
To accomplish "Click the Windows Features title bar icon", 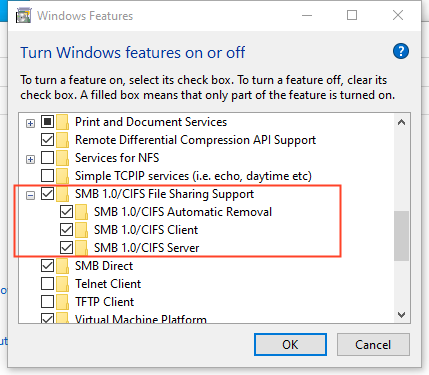I will pos(24,16).
